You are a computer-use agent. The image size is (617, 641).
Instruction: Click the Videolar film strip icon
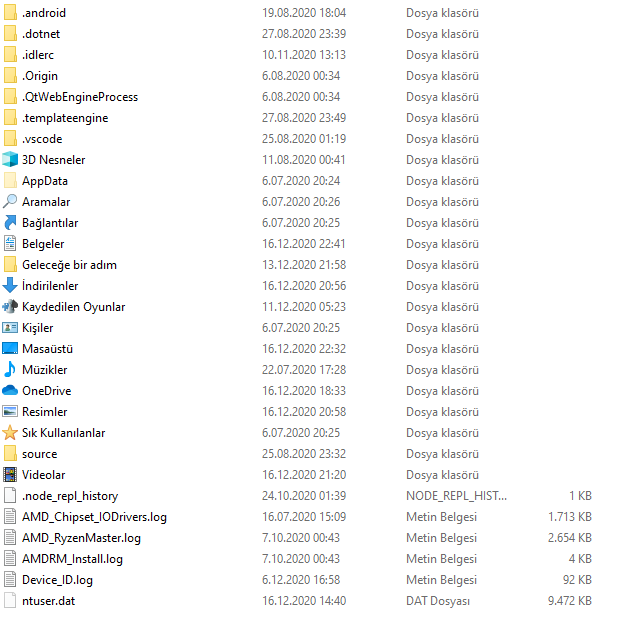(x=10, y=475)
